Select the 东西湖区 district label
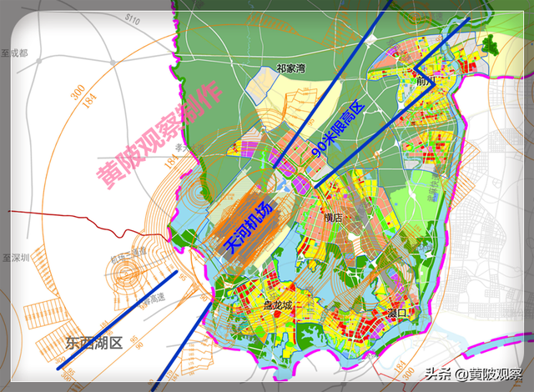 (94, 342)
